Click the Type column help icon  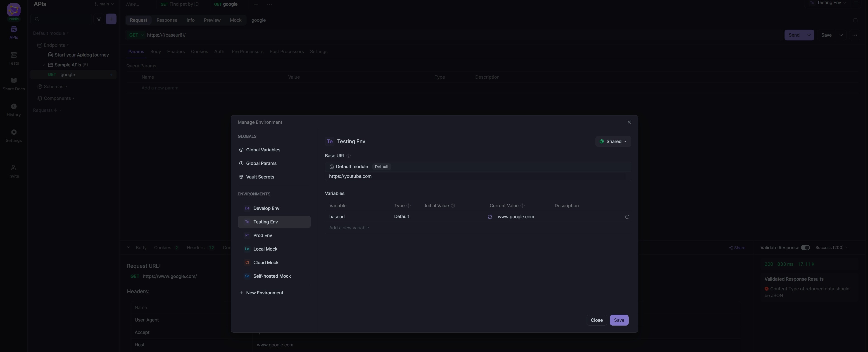pos(408,206)
